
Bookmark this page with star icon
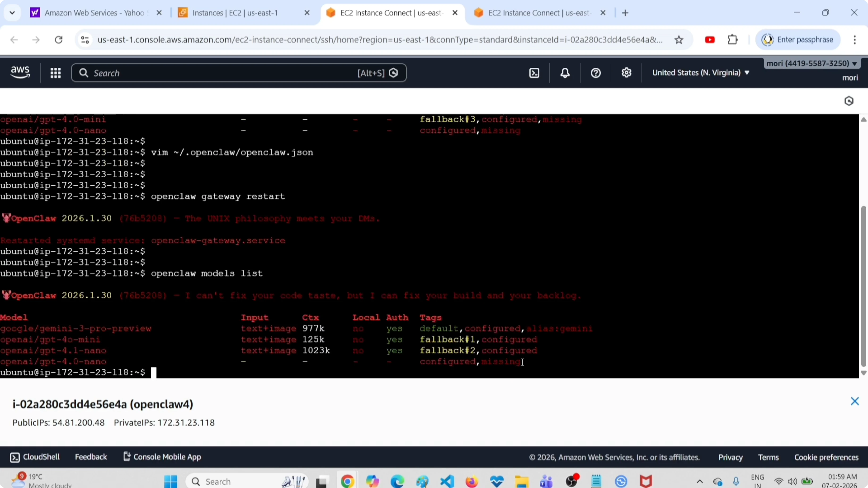679,40
